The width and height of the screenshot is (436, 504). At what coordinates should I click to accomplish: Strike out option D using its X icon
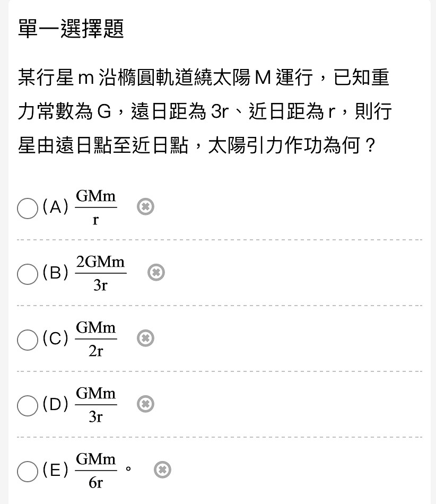[x=145, y=404]
